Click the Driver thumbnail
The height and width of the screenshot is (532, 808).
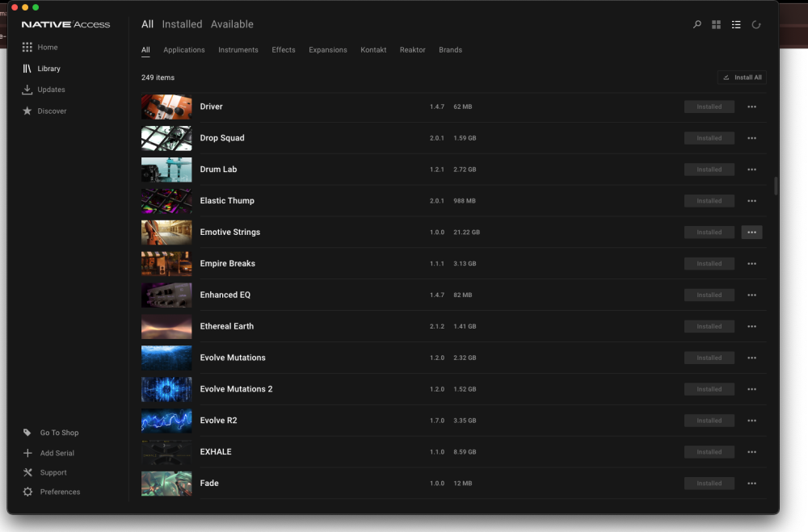click(166, 107)
